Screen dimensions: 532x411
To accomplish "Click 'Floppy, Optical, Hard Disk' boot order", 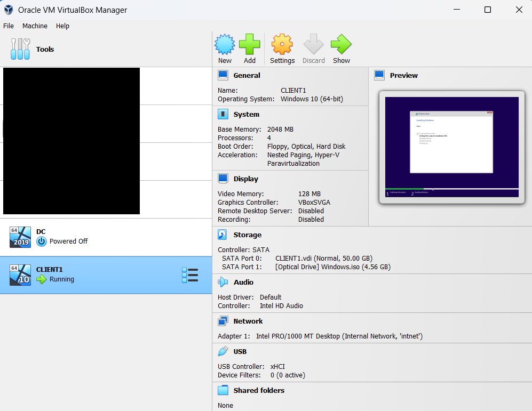I will click(306, 147).
